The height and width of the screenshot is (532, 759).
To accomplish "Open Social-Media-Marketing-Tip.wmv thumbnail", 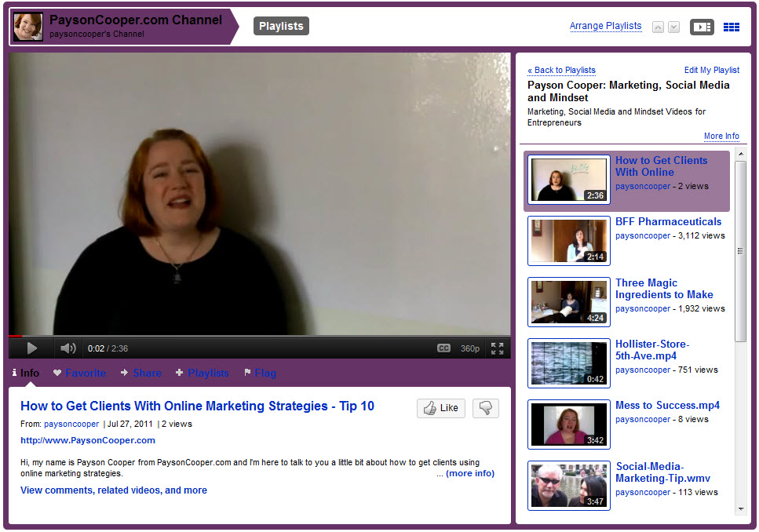I will point(569,486).
